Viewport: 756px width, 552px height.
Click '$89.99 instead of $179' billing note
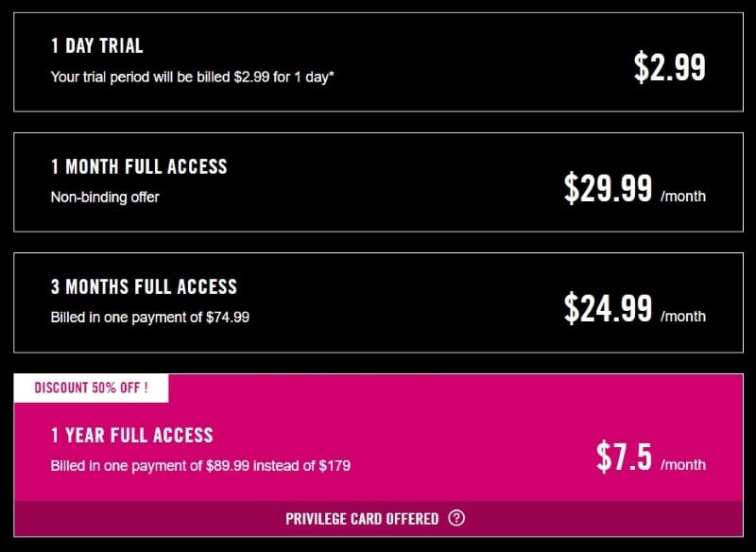[278, 466]
